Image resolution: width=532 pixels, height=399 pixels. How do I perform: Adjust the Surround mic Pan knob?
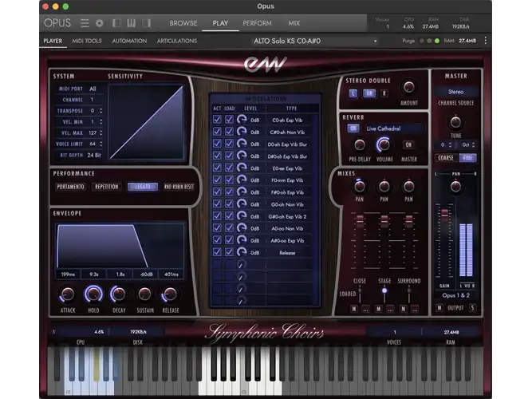click(x=409, y=186)
